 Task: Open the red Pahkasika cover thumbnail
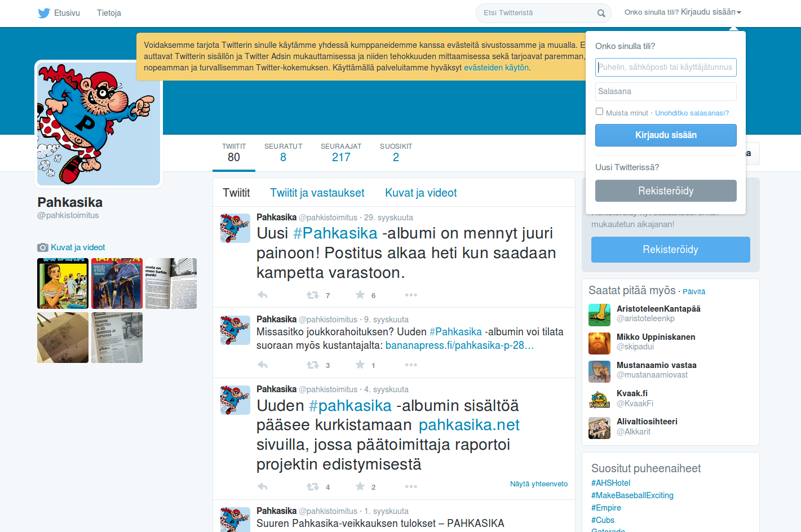pyautogui.click(x=117, y=283)
